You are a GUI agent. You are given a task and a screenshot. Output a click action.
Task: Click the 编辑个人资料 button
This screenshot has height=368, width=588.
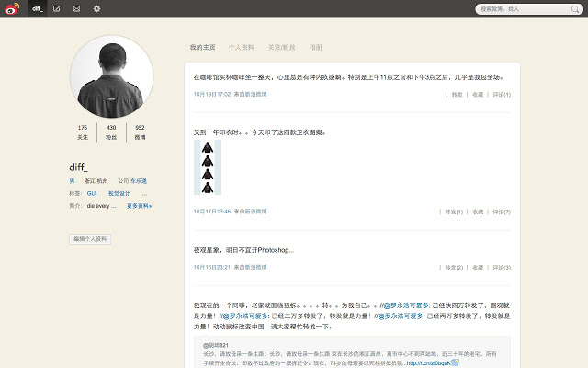pyautogui.click(x=90, y=239)
